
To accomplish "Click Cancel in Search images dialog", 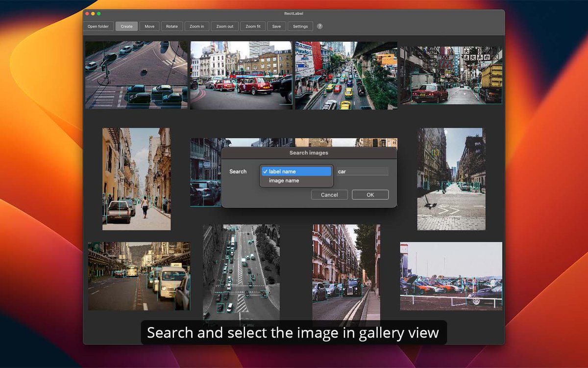I will coord(329,195).
